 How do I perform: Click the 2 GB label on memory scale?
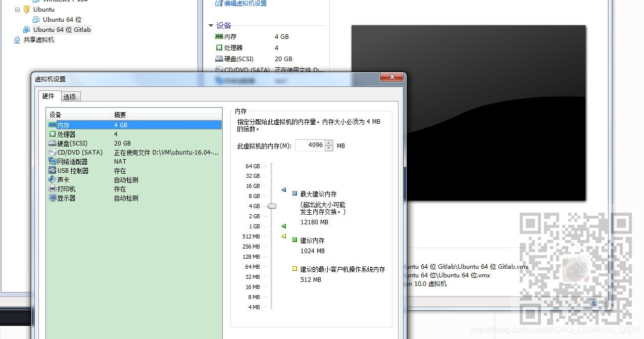(254, 216)
